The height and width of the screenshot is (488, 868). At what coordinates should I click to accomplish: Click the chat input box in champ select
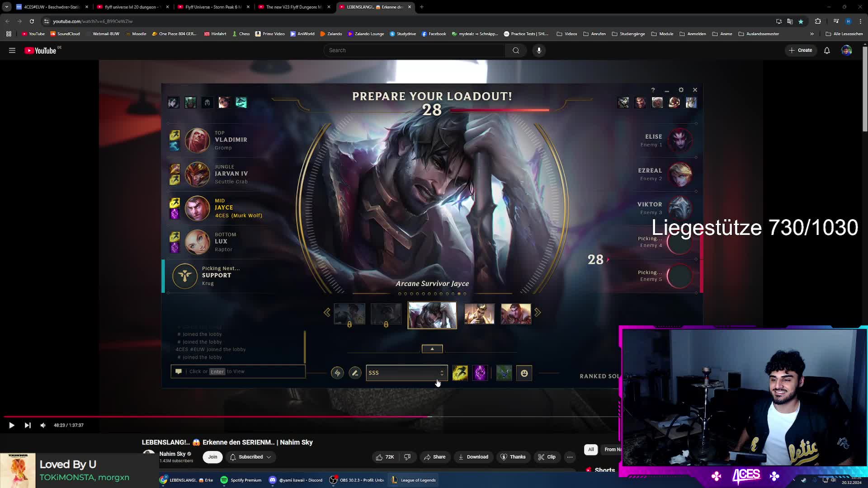pos(238,371)
